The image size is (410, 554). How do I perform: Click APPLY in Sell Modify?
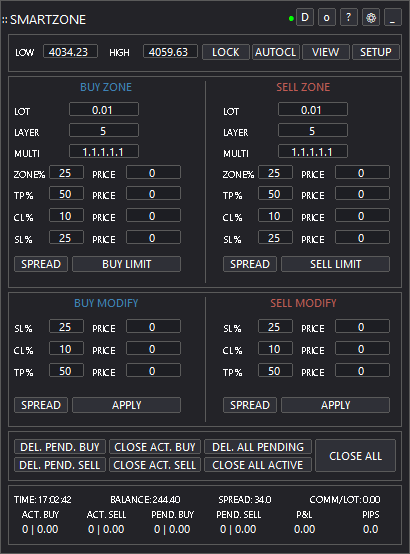point(335,405)
